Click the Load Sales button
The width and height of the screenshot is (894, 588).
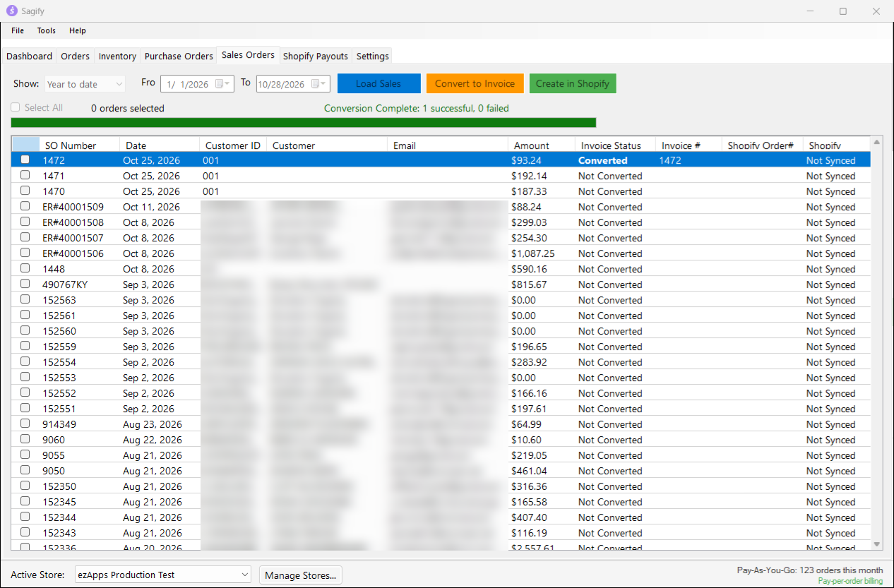click(379, 83)
